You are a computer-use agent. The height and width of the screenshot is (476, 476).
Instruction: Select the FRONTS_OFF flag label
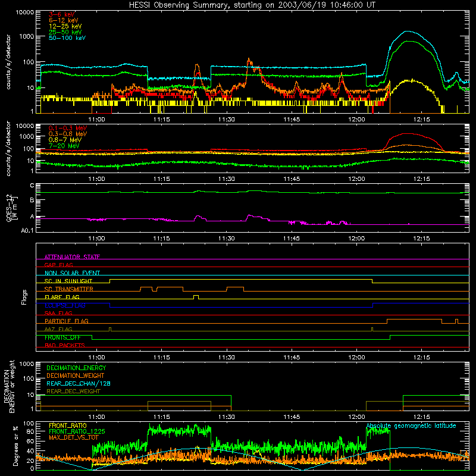point(62,337)
